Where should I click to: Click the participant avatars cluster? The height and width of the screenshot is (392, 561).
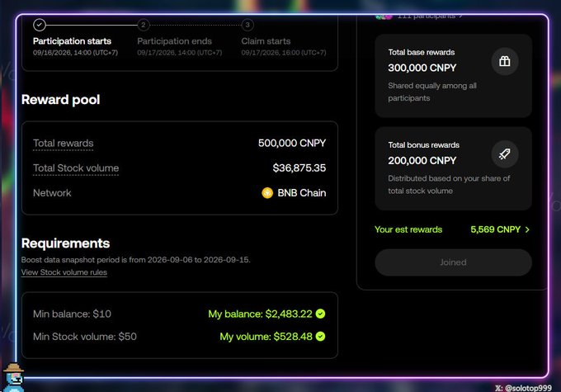[384, 17]
